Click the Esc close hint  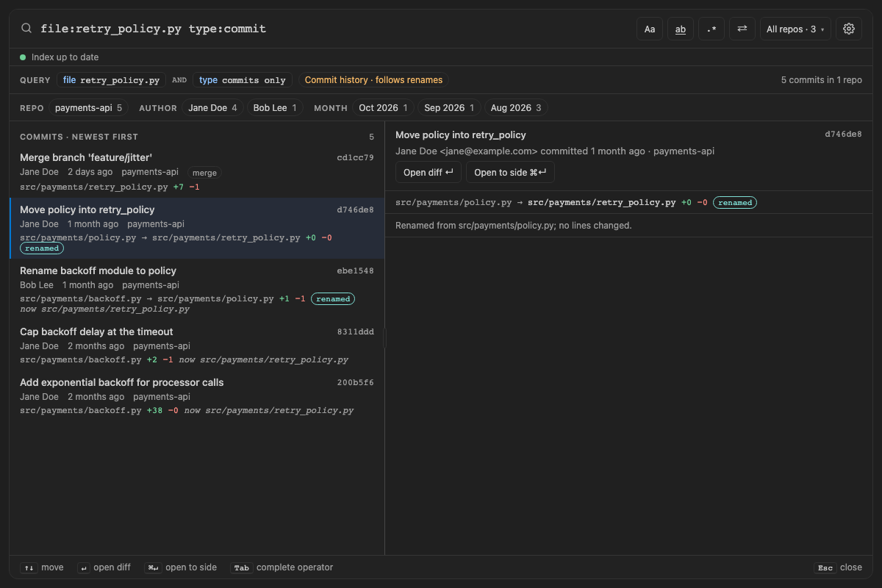coord(838,567)
